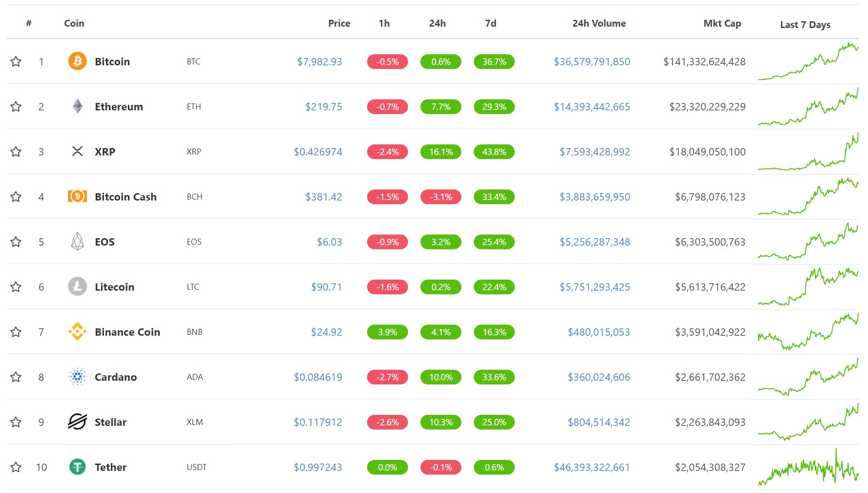Click the Stellar logo icon
Screen dimensions: 868x493
[x=77, y=422]
